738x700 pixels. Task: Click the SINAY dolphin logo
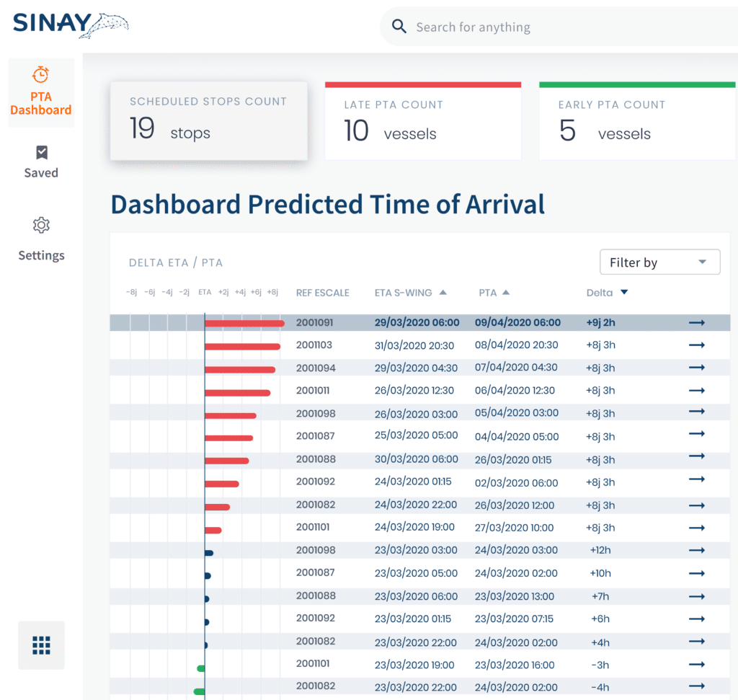(x=71, y=22)
